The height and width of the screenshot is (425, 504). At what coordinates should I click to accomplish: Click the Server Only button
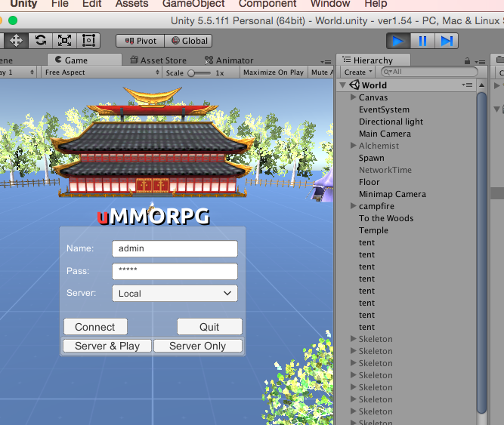tap(198, 346)
